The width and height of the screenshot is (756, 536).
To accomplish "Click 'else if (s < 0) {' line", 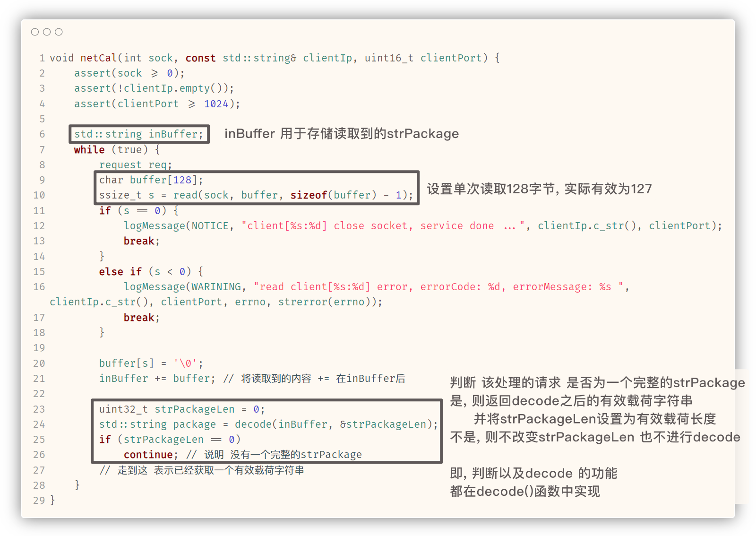I will point(151,271).
